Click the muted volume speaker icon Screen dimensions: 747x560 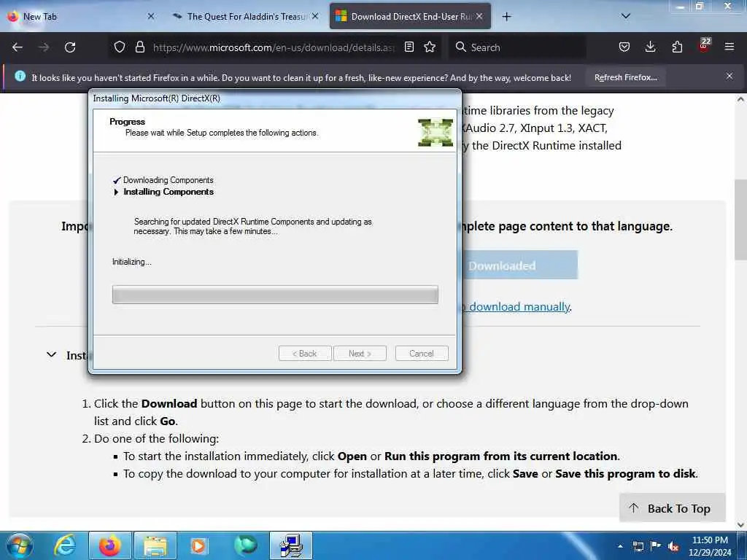pyautogui.click(x=673, y=546)
